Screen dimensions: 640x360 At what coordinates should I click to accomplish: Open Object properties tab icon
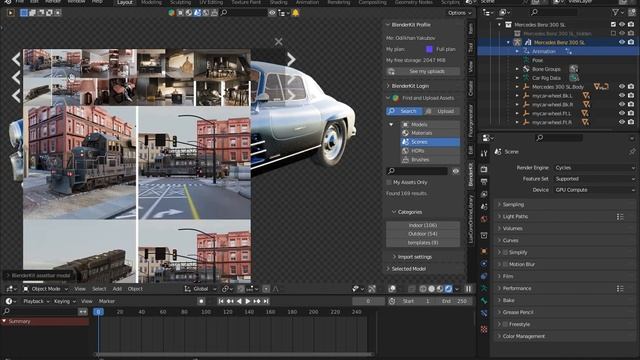[x=484, y=251]
